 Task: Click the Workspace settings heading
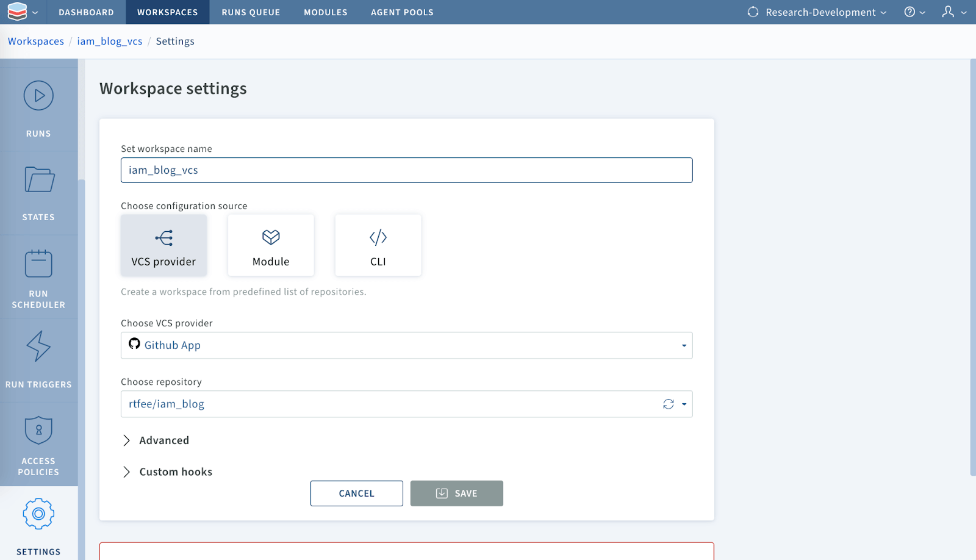173,88
